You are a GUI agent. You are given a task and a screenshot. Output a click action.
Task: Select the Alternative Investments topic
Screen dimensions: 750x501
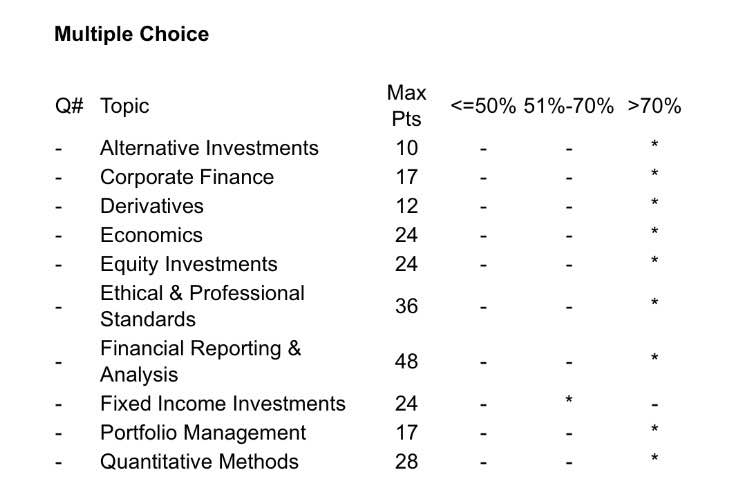coord(209,148)
